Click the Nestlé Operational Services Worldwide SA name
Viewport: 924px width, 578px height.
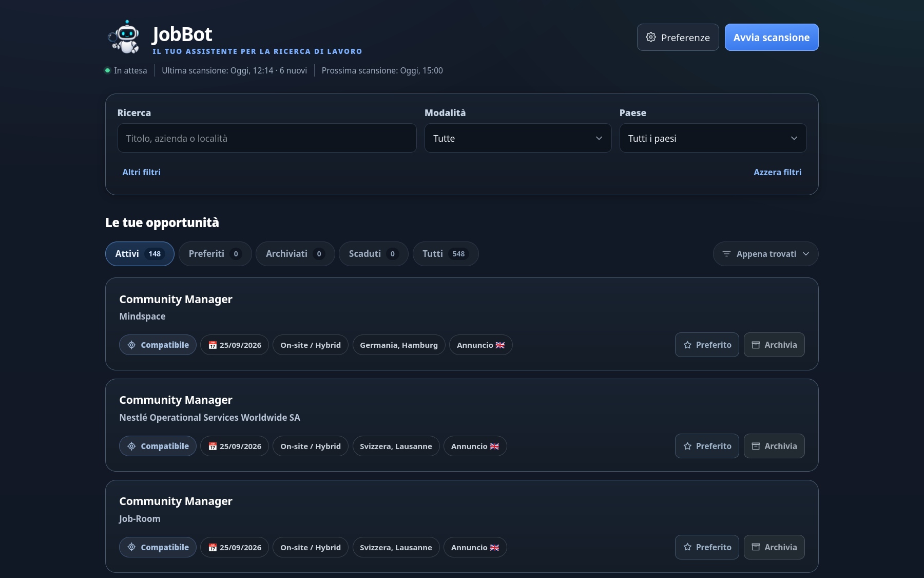pyautogui.click(x=209, y=418)
